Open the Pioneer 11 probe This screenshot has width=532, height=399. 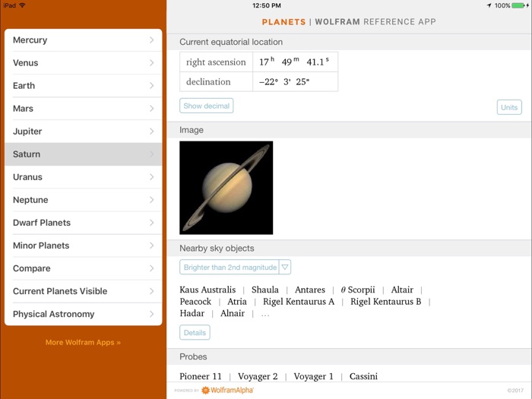201,376
